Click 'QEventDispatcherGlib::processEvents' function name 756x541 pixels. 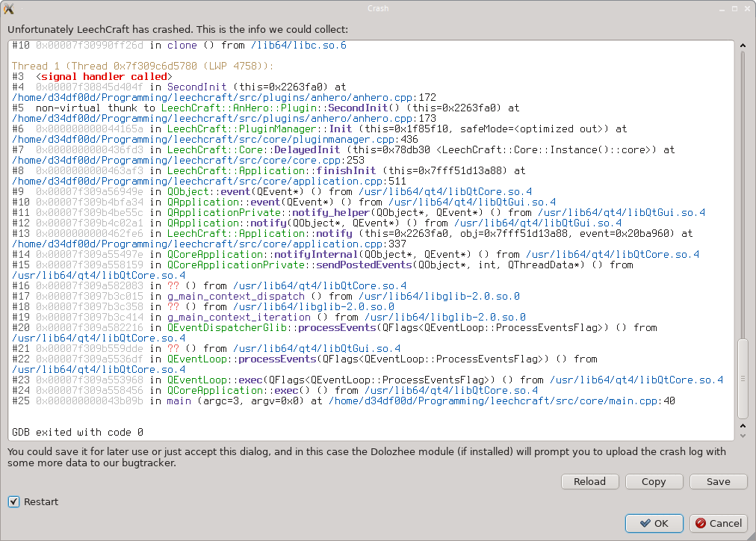click(271, 328)
